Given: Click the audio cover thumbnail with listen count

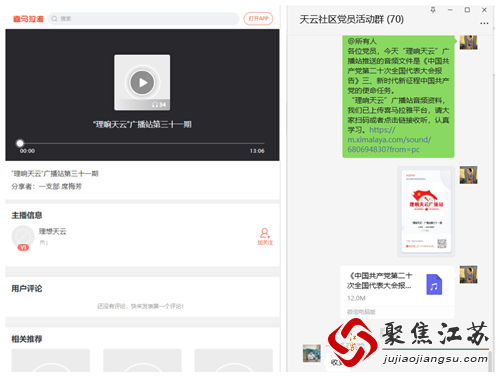Looking at the screenshot, I should 142,82.
